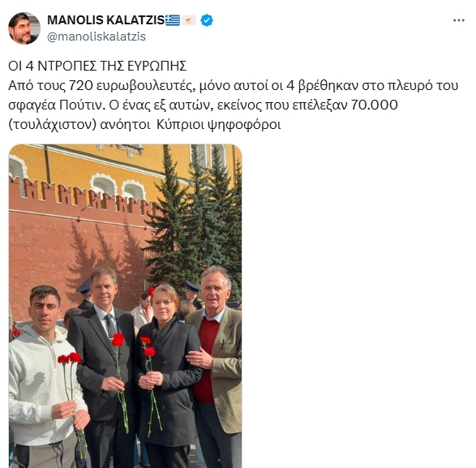
Task: Open the MANOLIS KALATZIS display name
Action: coord(106,20)
